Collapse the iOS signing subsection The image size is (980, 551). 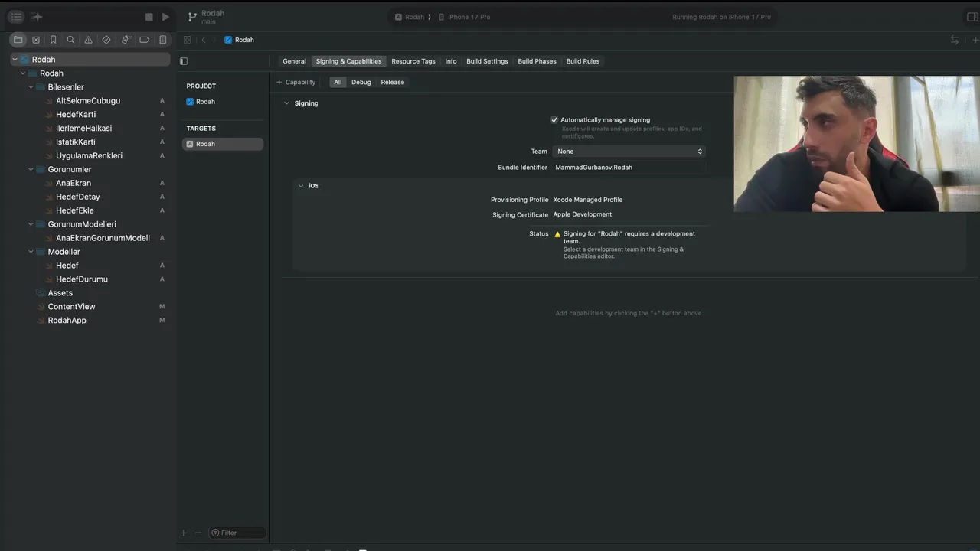(x=301, y=186)
